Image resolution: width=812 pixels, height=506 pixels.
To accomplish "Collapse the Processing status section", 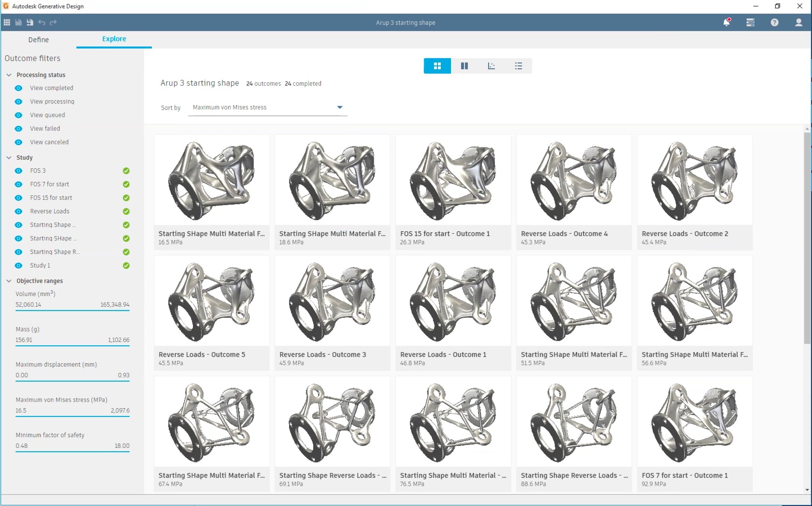I will click(x=8, y=74).
